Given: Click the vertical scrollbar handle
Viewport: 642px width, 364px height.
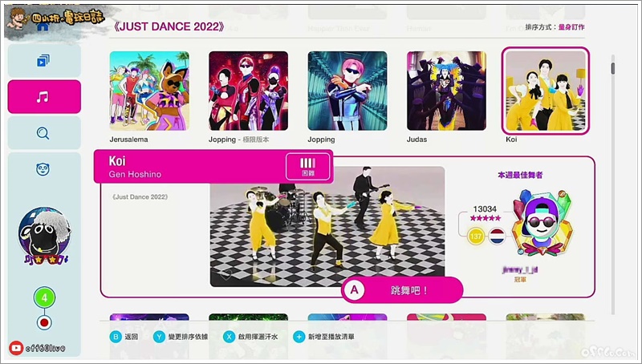Looking at the screenshot, I should 613,68.
